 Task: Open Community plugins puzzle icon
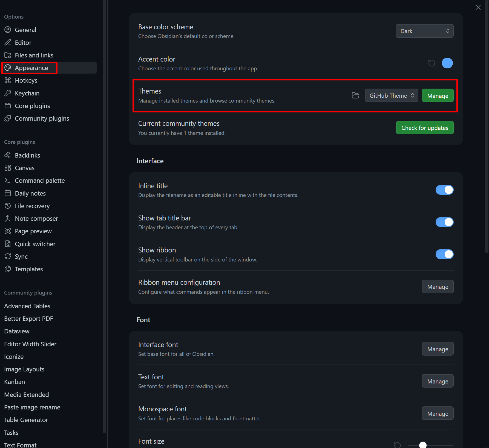8,118
